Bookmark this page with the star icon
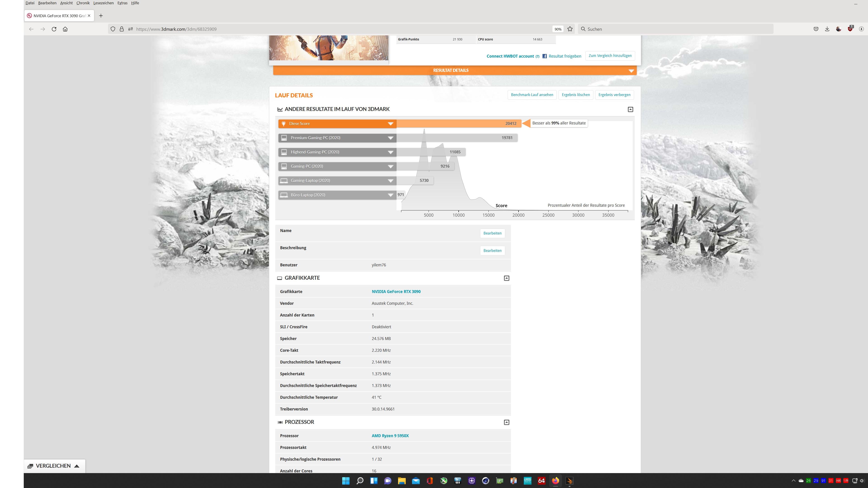This screenshot has height=488, width=868. click(x=570, y=29)
